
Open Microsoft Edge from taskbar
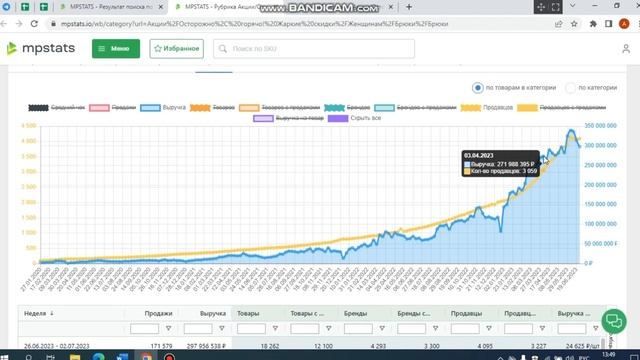tap(98, 357)
